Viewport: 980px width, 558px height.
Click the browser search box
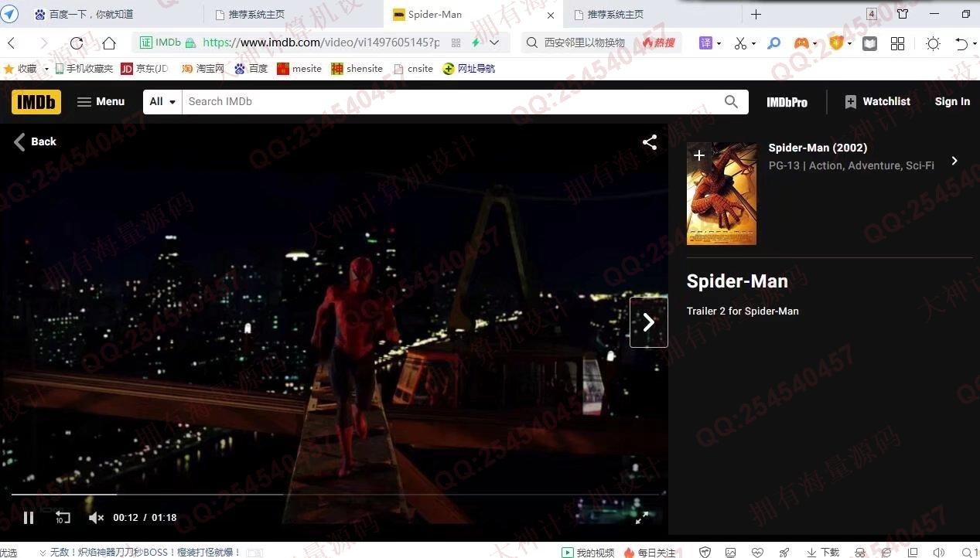(x=584, y=43)
